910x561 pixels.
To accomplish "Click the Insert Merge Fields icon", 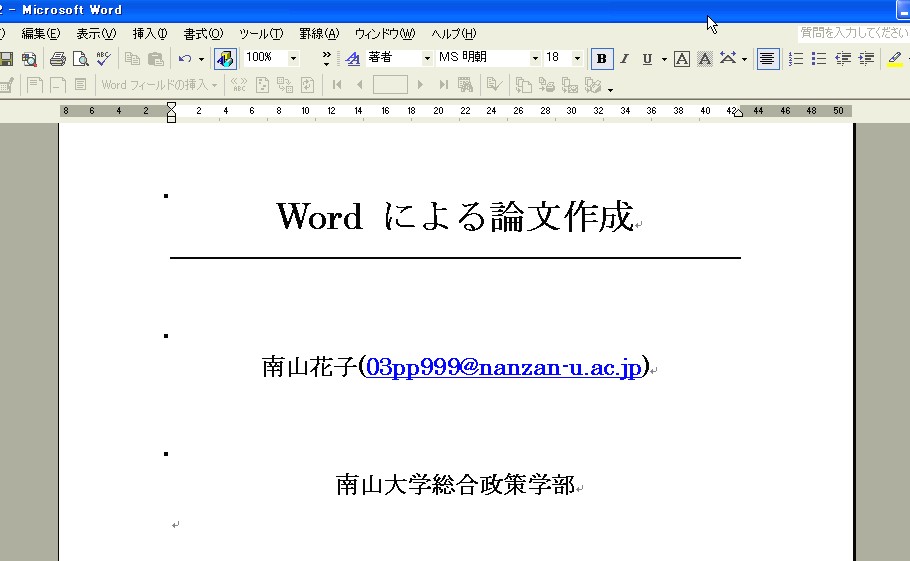I will pyautogui.click(x=81, y=85).
